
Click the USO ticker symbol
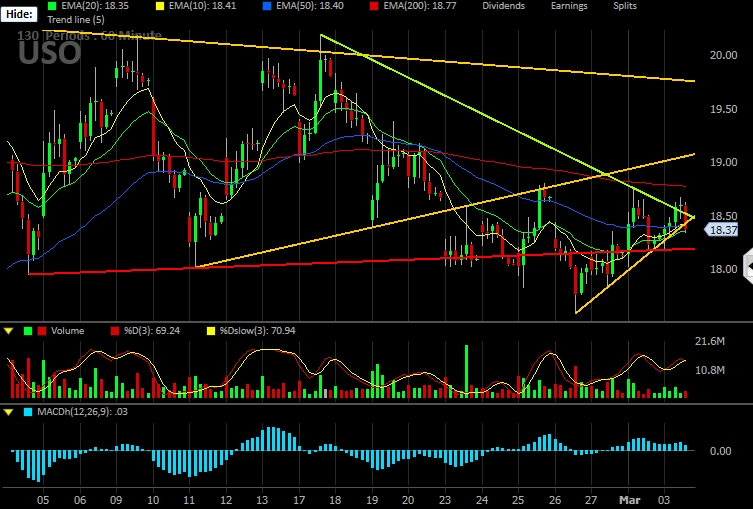click(50, 53)
